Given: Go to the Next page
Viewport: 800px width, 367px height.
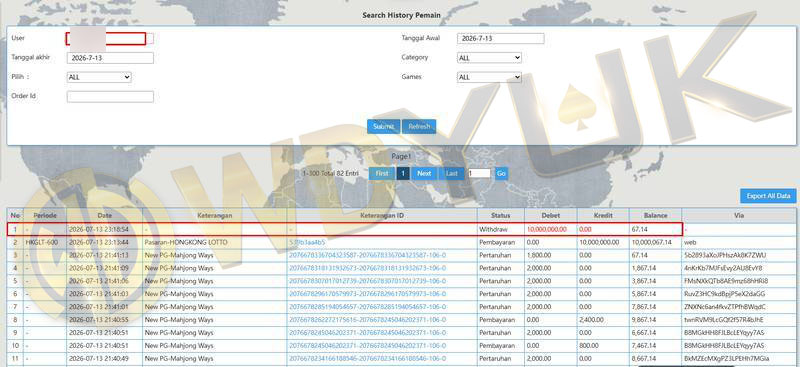Looking at the screenshot, I should click(x=424, y=174).
